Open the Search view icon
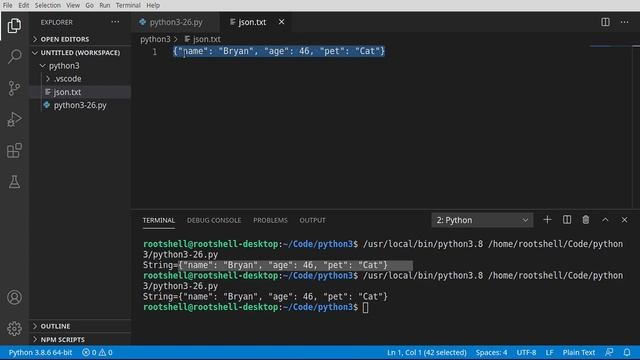The height and width of the screenshot is (360, 640). (14, 56)
